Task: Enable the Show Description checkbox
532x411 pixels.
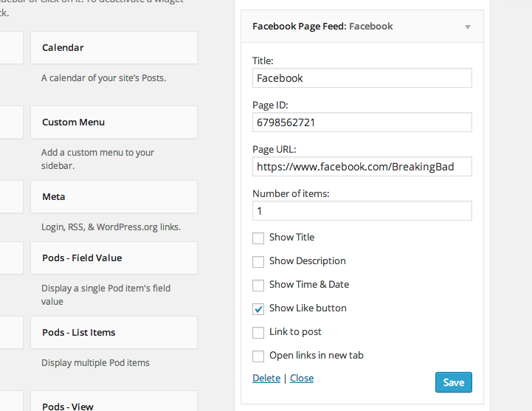Action: point(258,262)
